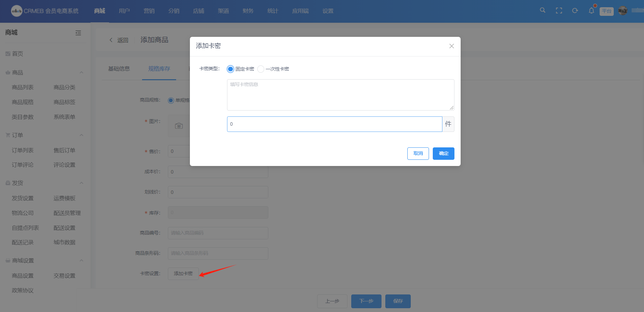Open the 营销 top menu
Screen dimensions: 644x312
point(149,11)
